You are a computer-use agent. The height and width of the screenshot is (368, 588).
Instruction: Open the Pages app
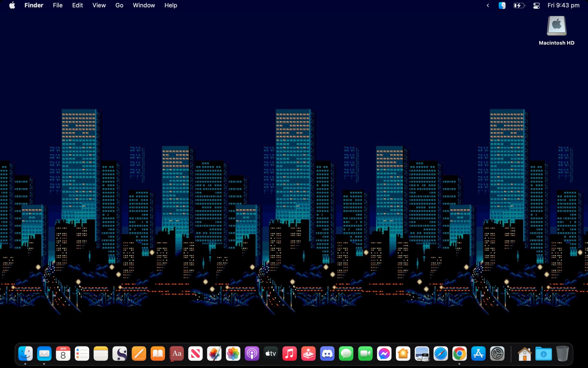pyautogui.click(x=139, y=354)
